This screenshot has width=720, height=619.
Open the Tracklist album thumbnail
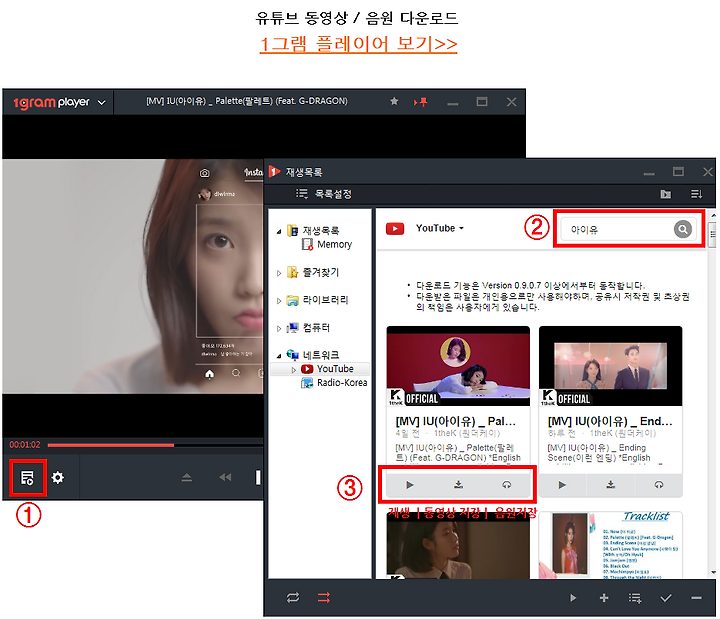[610, 545]
